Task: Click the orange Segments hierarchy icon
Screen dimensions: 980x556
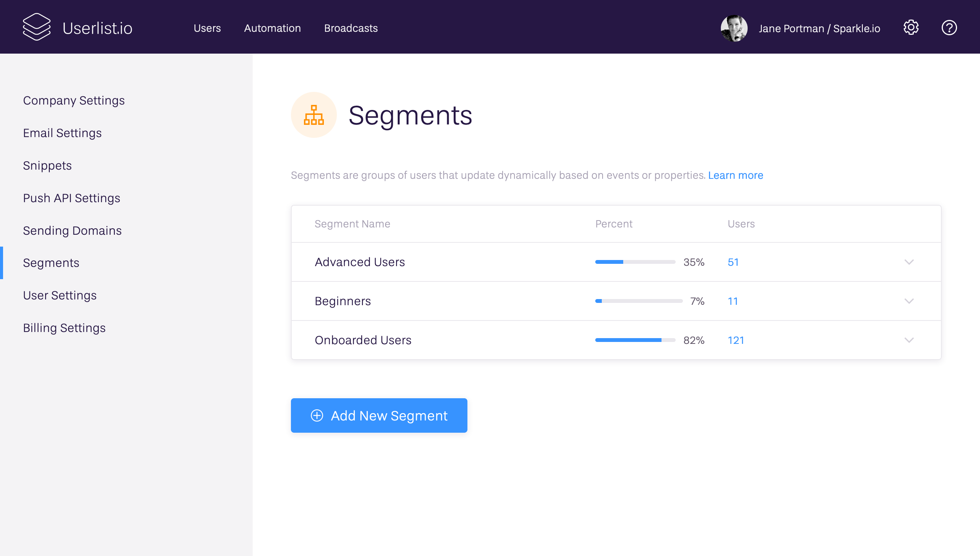Action: [314, 115]
